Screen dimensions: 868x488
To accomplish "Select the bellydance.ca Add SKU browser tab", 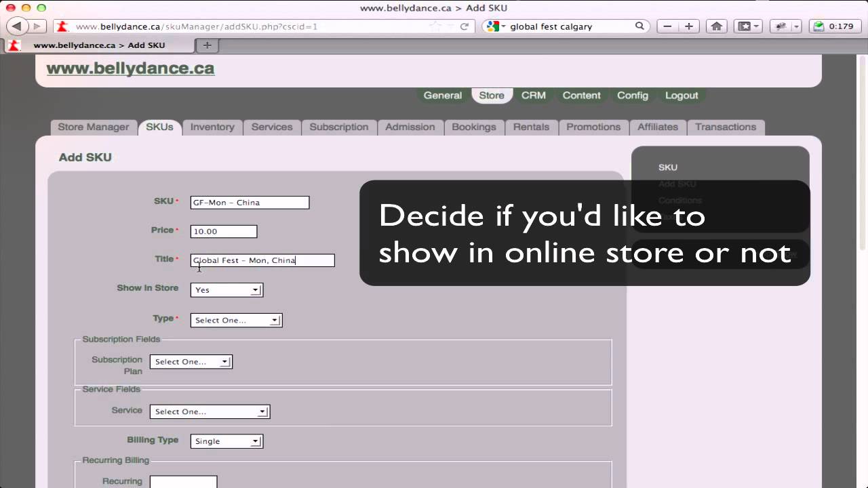I will pyautogui.click(x=99, y=45).
